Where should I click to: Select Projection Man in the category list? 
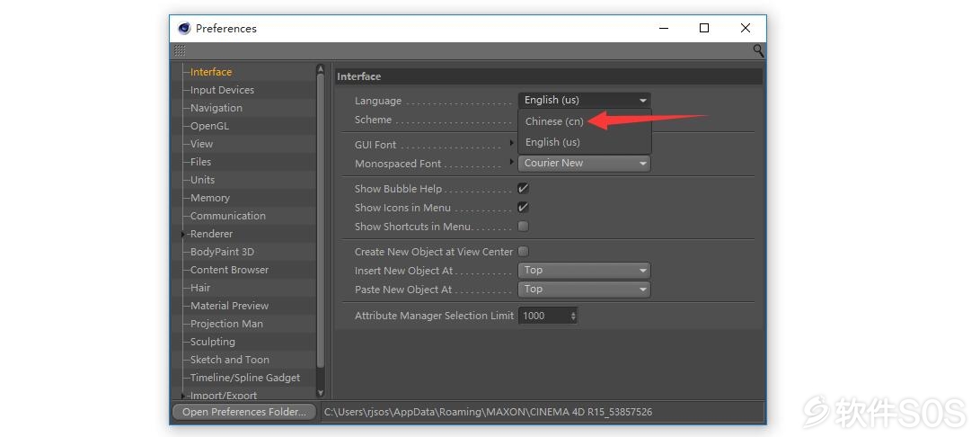click(226, 324)
